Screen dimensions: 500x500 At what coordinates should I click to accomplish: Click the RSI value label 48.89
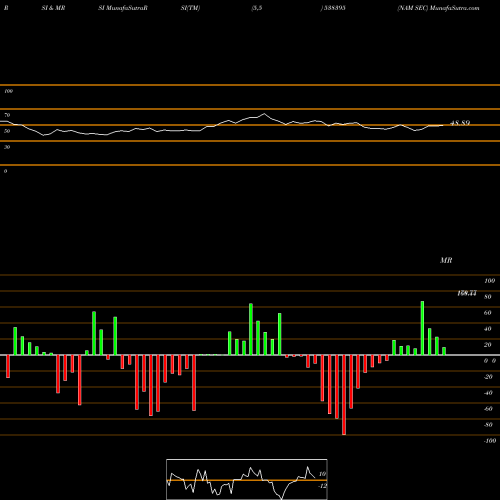click(460, 123)
